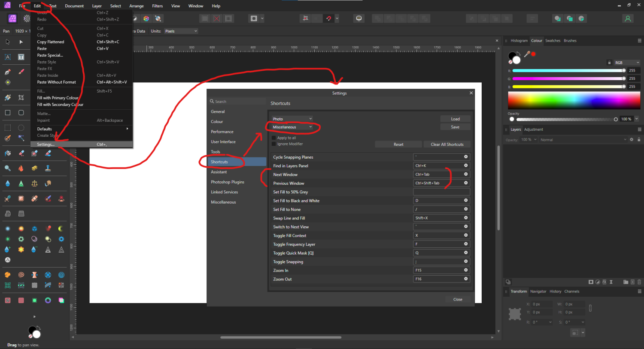Click the Close button in Settings
644x349 pixels.
click(458, 299)
